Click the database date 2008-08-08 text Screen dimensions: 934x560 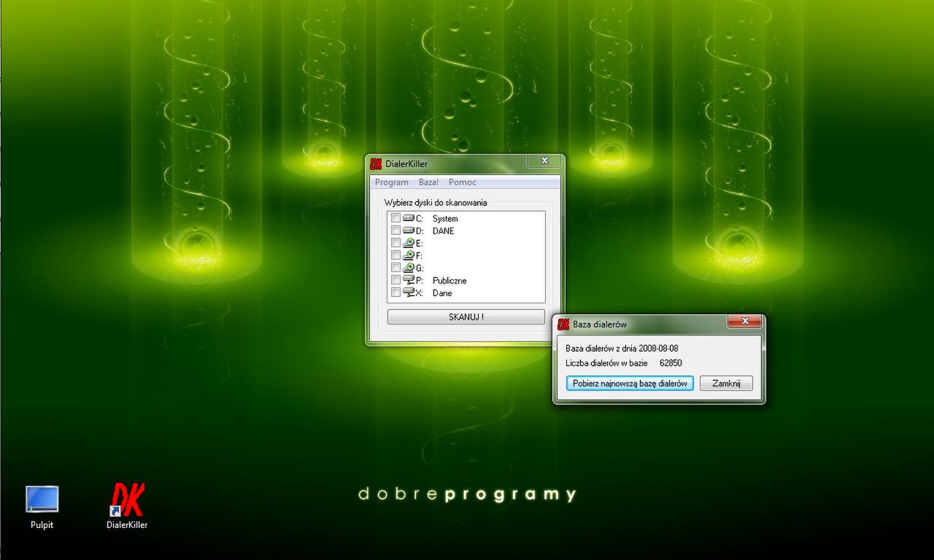[658, 349]
